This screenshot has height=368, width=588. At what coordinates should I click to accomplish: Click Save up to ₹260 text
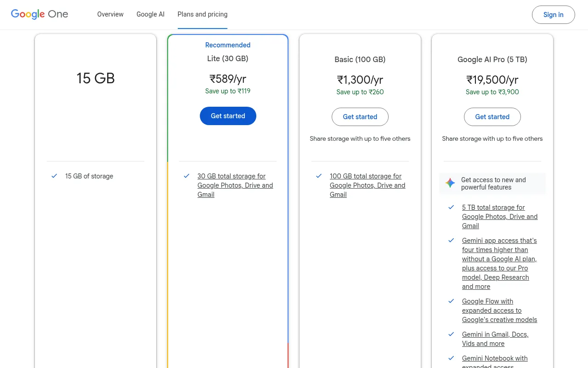coord(360,92)
